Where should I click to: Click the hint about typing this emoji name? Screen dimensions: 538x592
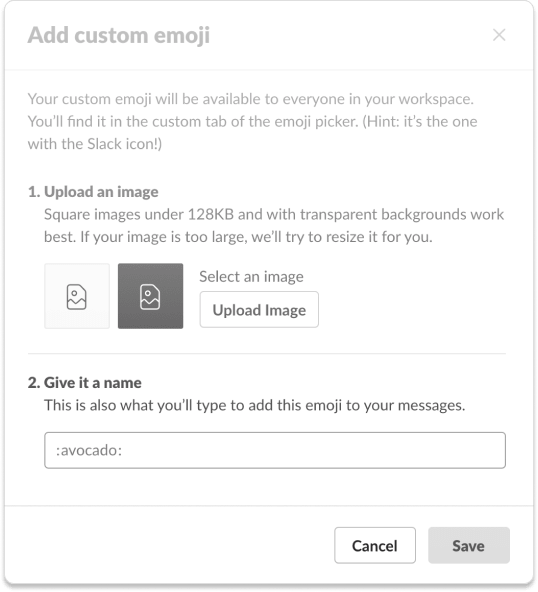click(255, 405)
